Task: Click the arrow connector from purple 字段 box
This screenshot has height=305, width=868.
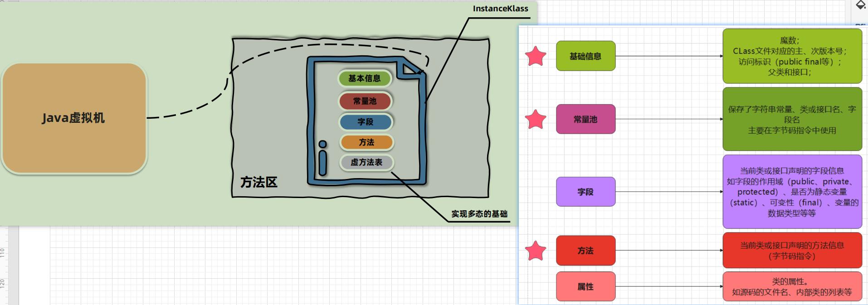Action: click(669, 192)
